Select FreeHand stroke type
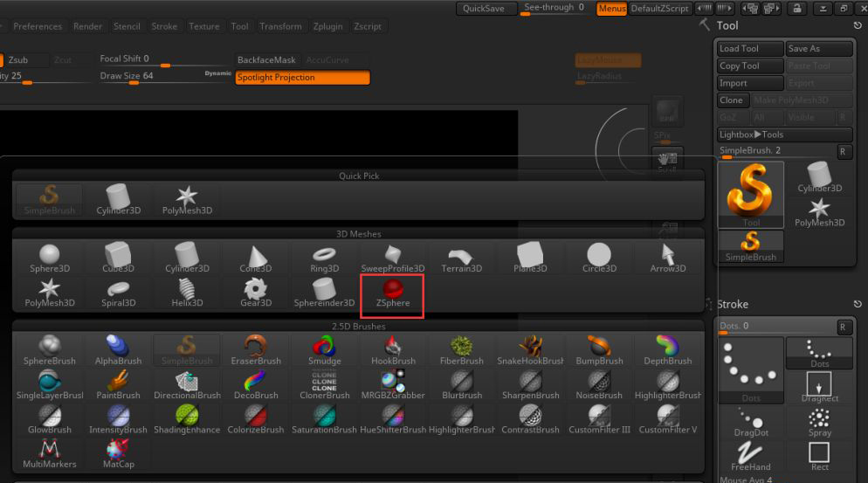 [x=751, y=456]
